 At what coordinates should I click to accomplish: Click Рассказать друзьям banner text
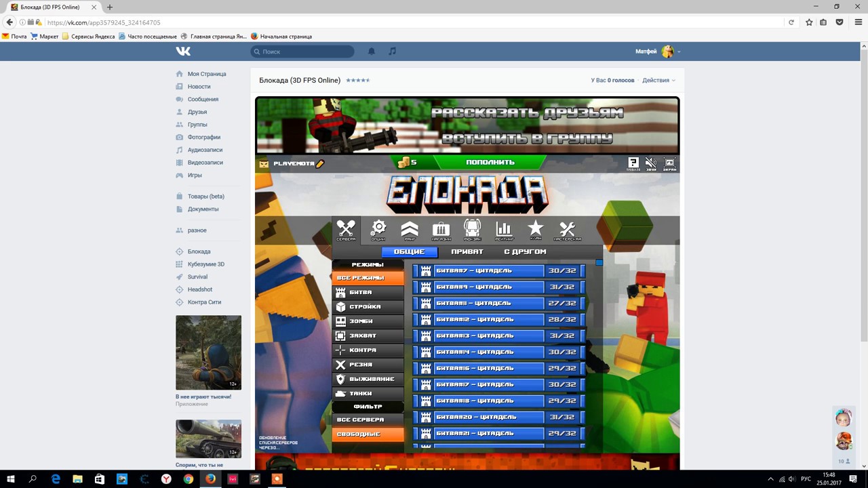tap(527, 113)
